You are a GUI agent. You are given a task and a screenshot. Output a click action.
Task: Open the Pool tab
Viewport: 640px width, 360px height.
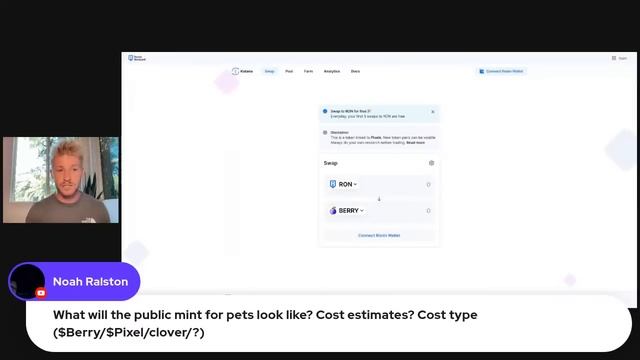[x=289, y=71]
